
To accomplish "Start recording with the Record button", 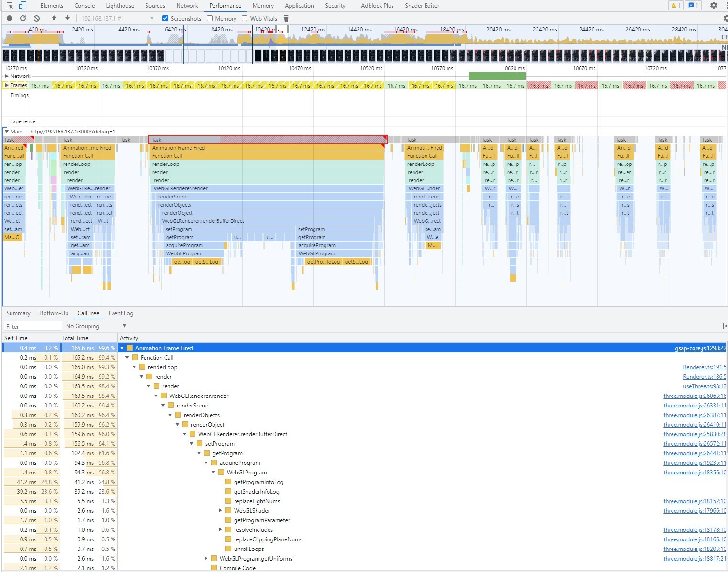I will 10,18.
